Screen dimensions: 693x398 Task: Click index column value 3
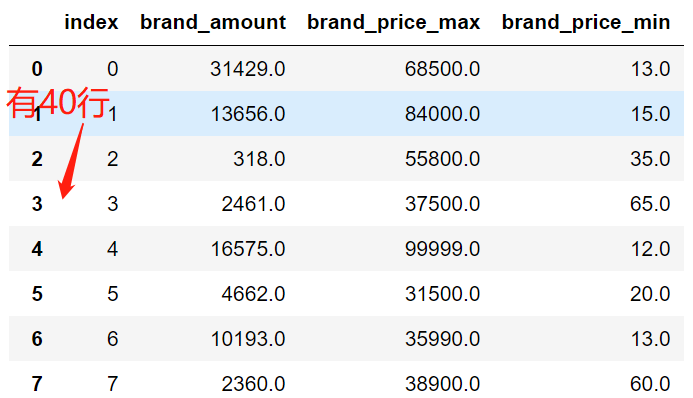[x=113, y=204]
